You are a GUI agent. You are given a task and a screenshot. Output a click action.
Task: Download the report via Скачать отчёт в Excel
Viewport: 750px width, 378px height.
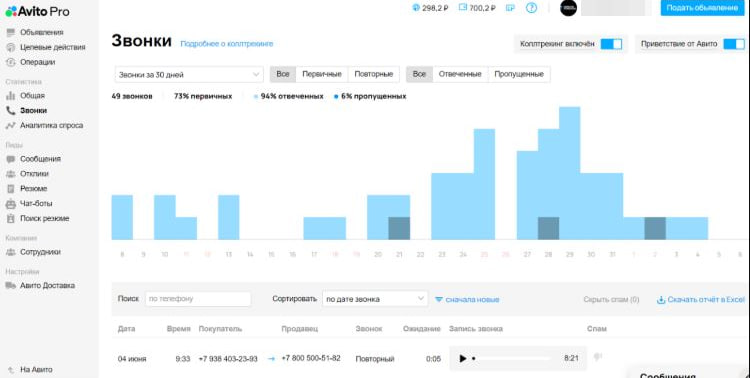701,300
